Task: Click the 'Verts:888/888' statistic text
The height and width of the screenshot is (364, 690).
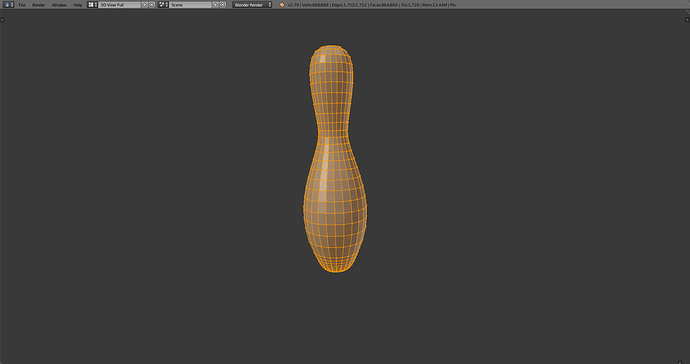Action: click(x=315, y=5)
